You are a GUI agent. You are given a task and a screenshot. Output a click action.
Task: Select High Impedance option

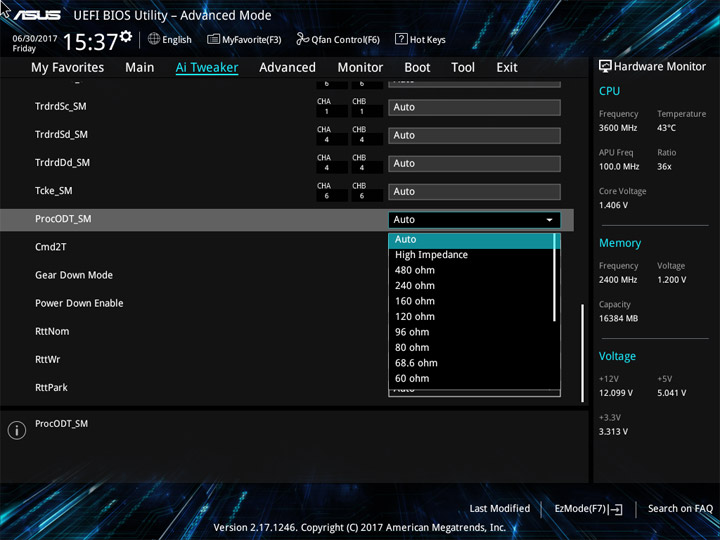[471, 255]
